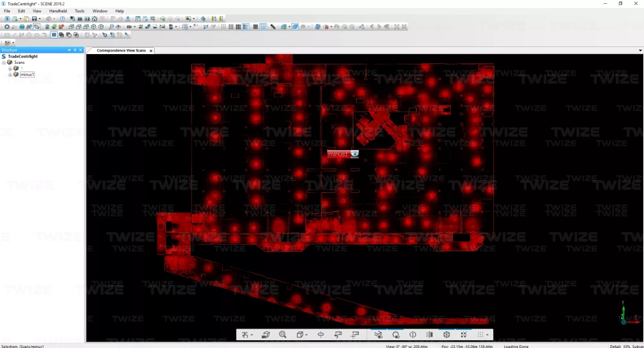Collapse the Scans folder in Structure tree
644x348 pixels.
click(5, 63)
